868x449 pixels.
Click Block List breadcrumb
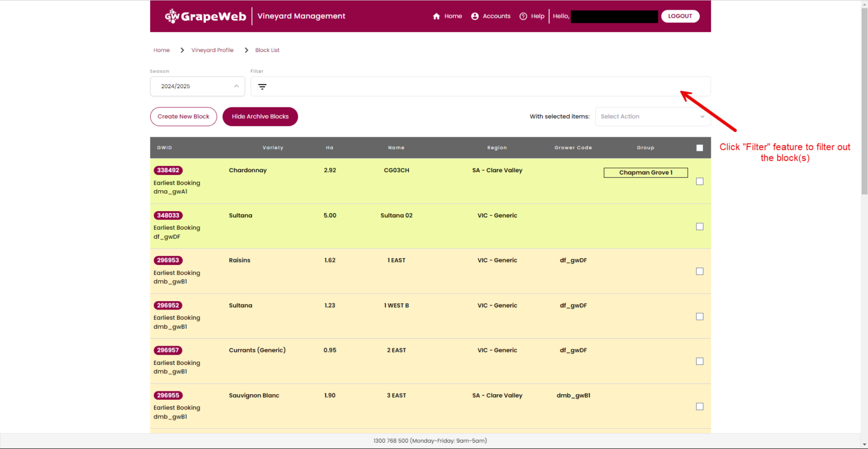pyautogui.click(x=267, y=50)
